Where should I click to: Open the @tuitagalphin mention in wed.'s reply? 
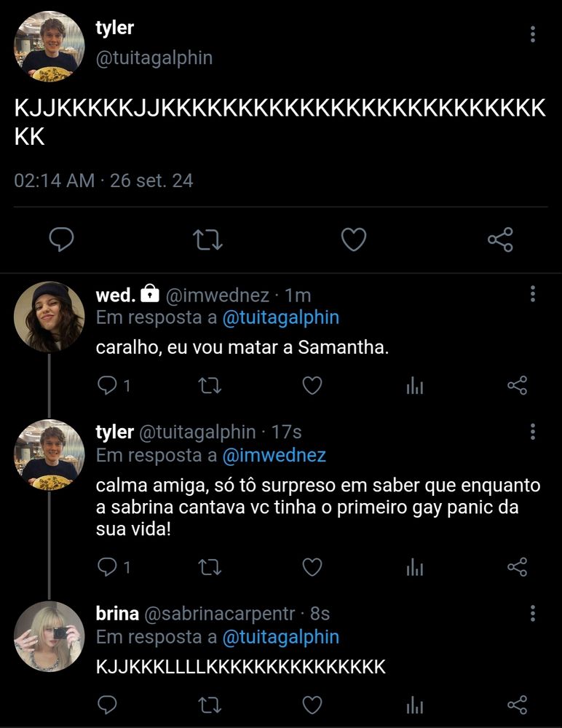pyautogui.click(x=280, y=318)
